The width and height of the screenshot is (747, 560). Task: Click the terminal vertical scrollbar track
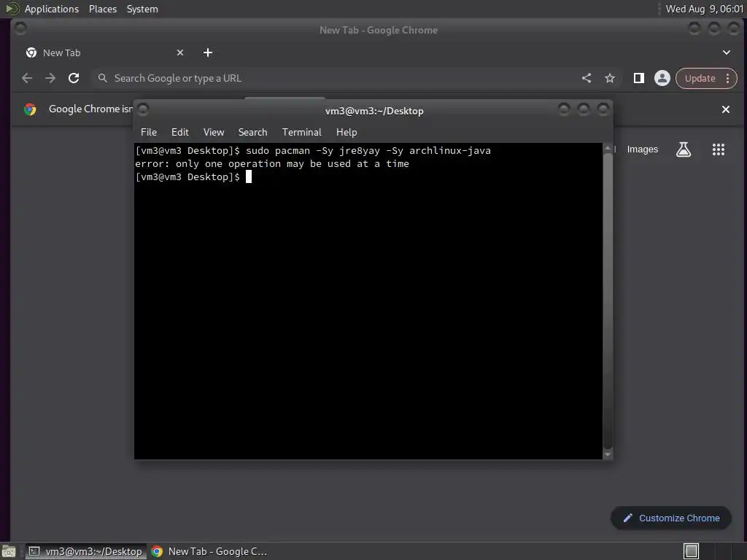point(608,301)
